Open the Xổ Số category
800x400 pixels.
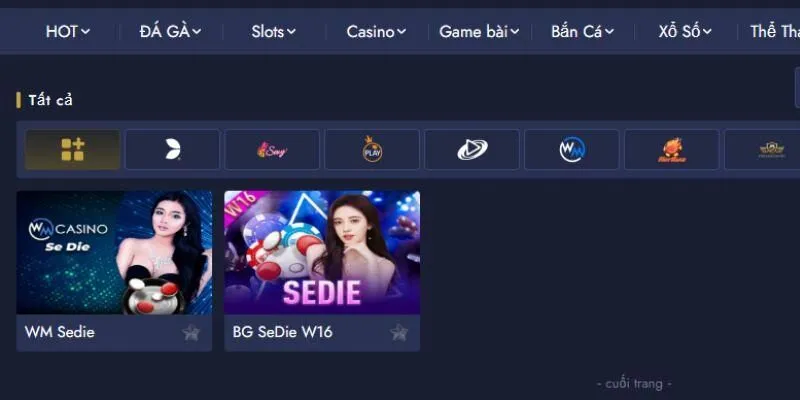[685, 32]
